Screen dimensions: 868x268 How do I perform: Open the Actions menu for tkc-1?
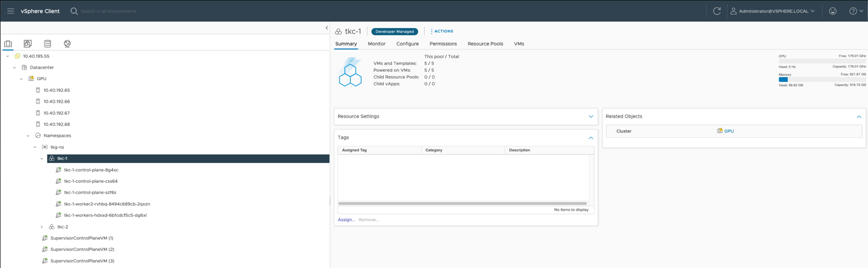pyautogui.click(x=442, y=31)
